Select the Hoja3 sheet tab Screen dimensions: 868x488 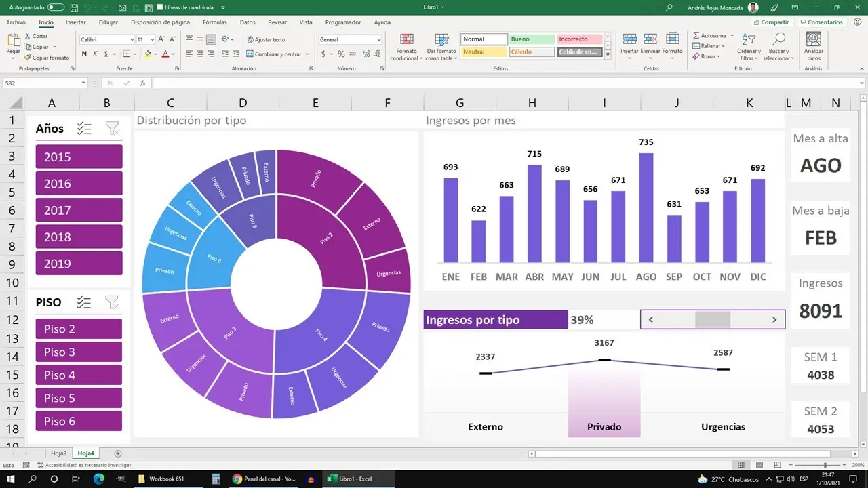click(58, 452)
